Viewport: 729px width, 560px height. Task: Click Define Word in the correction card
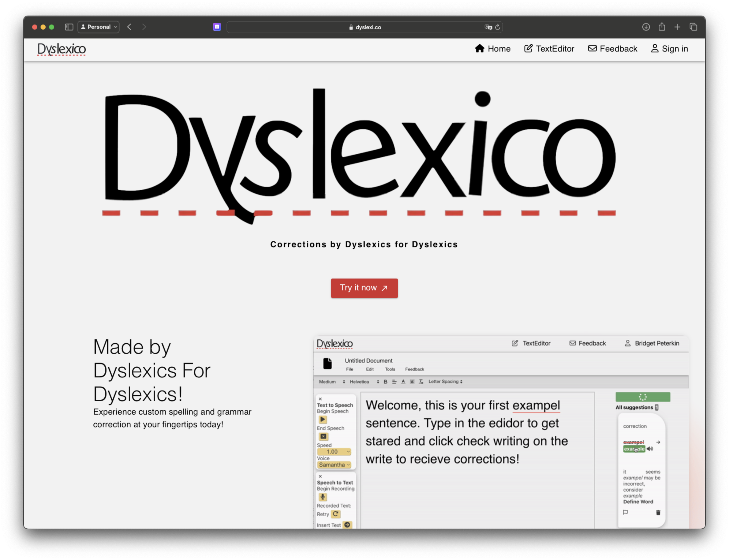[x=638, y=502]
